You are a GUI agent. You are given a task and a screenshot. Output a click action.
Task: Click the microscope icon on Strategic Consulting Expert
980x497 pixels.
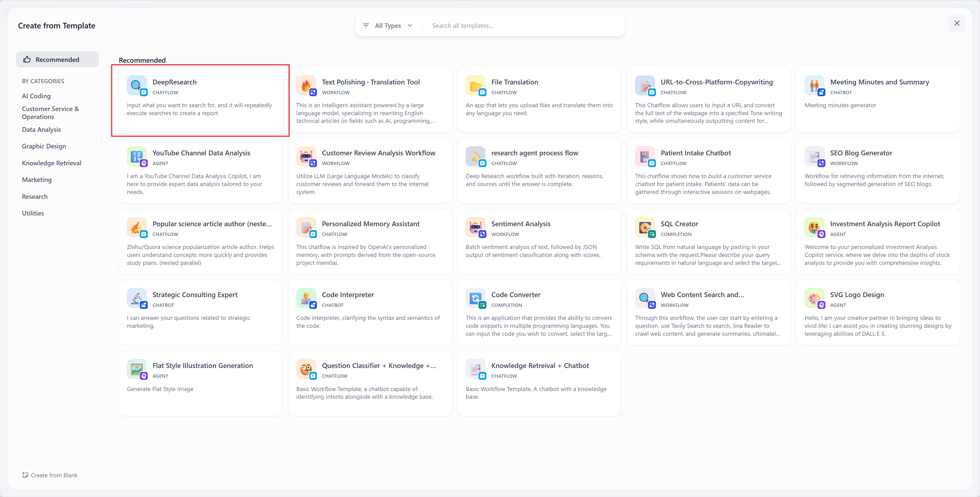[136, 298]
